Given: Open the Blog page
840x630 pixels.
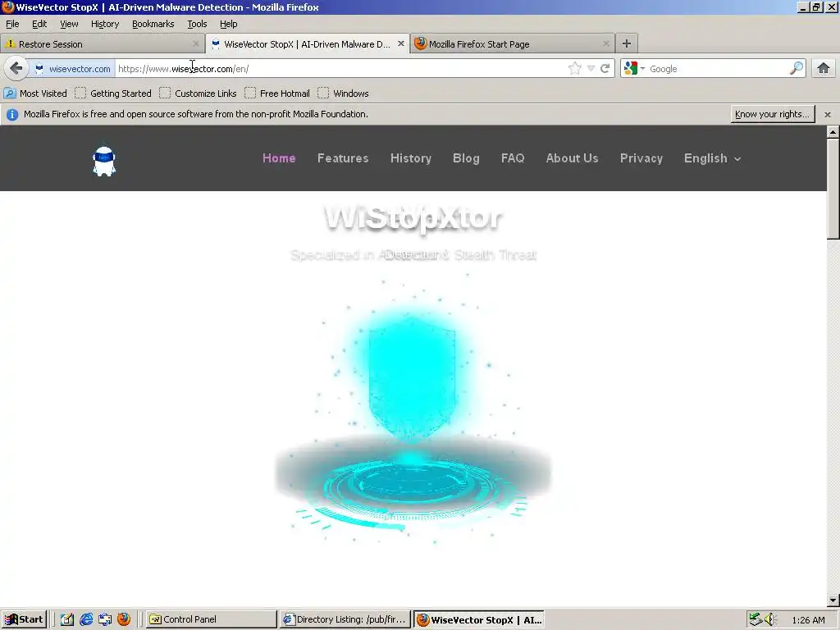Looking at the screenshot, I should tap(466, 158).
